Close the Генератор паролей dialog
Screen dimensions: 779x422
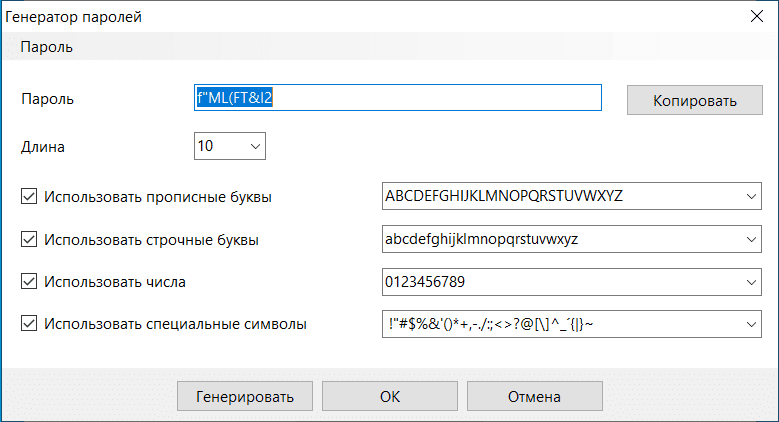[x=755, y=16]
